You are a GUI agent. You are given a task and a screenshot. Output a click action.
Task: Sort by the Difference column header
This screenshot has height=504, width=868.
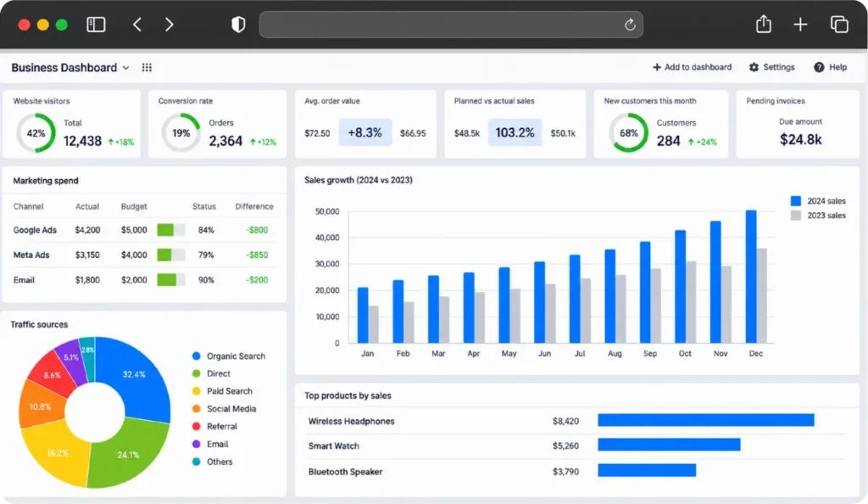254,206
